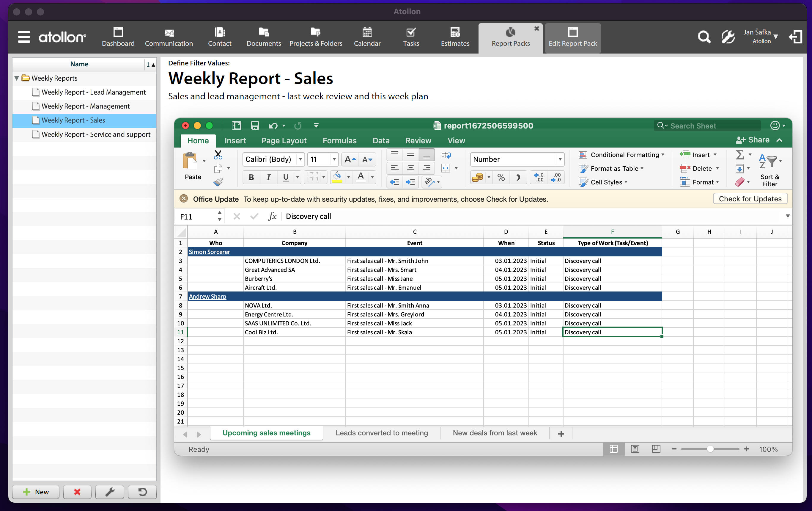Toggle italic formatting

(x=268, y=177)
